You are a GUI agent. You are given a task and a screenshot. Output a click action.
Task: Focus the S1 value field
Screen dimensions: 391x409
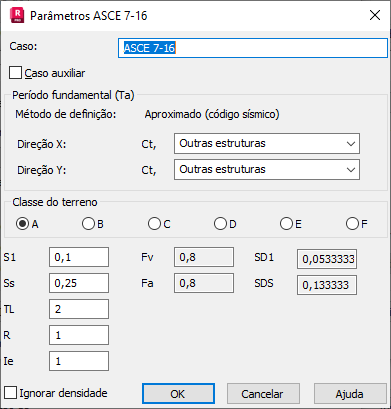(x=79, y=257)
